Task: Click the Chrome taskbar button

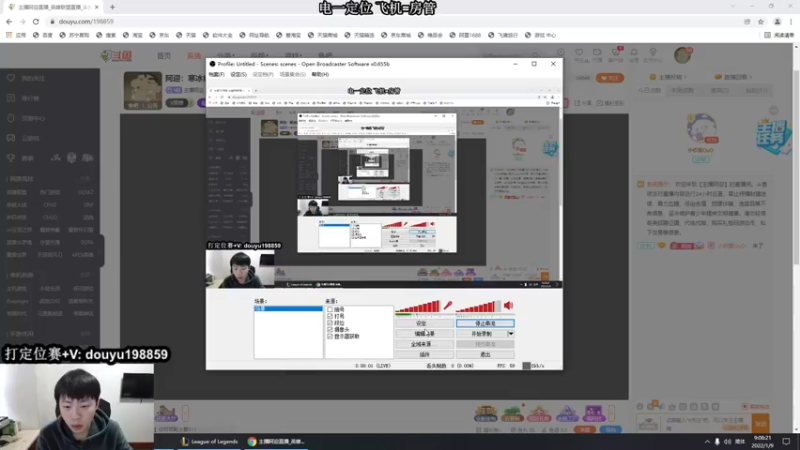Action: pyautogui.click(x=276, y=441)
